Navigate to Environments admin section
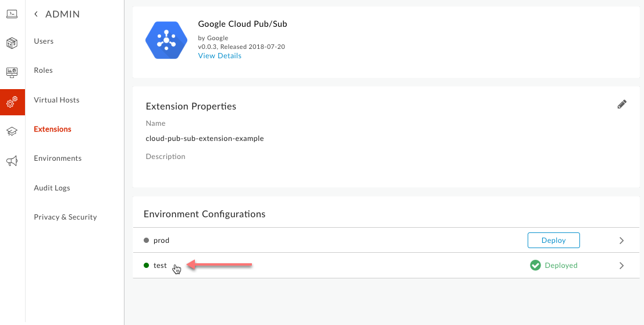This screenshot has height=325, width=644. coord(58,158)
